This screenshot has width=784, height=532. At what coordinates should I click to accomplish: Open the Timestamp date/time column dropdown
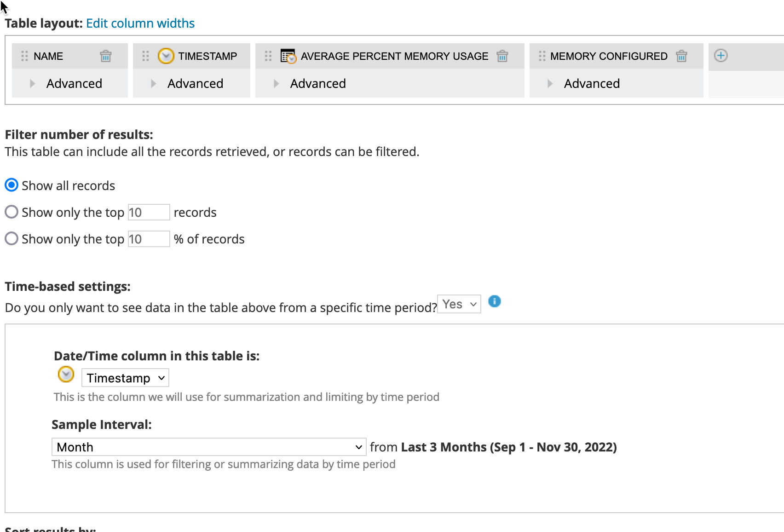[x=125, y=378]
